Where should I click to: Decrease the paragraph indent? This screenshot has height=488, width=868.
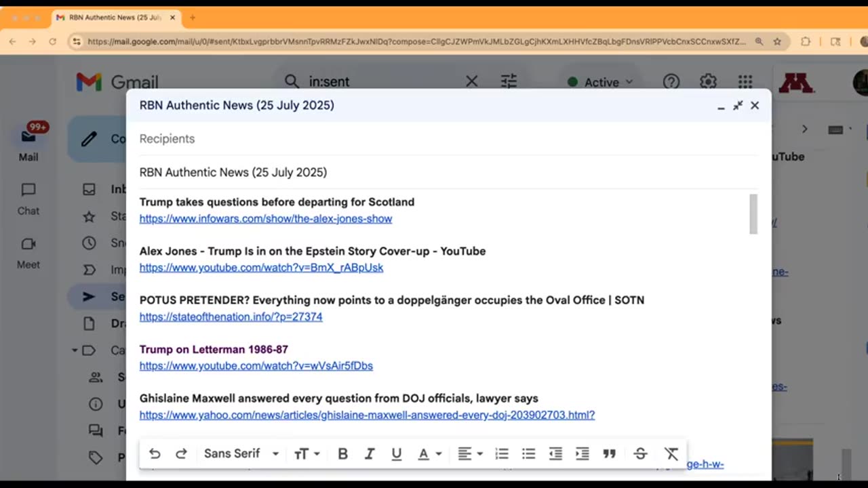point(555,453)
